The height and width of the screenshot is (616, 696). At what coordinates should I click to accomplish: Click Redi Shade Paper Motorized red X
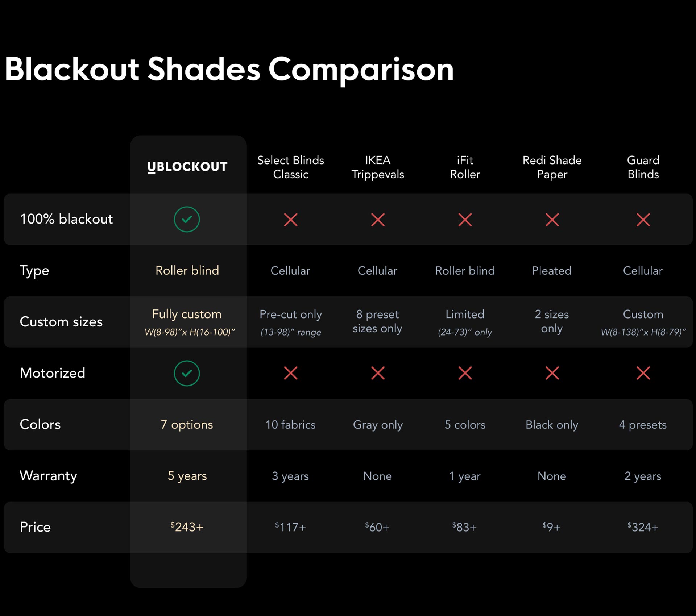click(x=552, y=373)
